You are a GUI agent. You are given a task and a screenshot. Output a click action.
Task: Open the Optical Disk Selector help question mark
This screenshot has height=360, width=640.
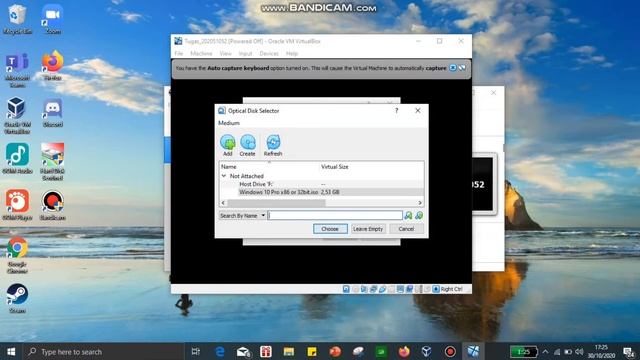coord(396,111)
